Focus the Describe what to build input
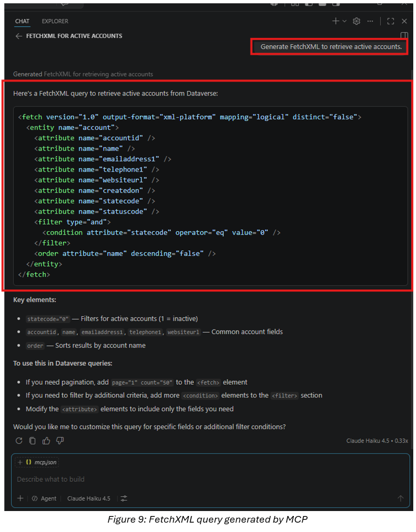 pyautogui.click(x=210, y=479)
